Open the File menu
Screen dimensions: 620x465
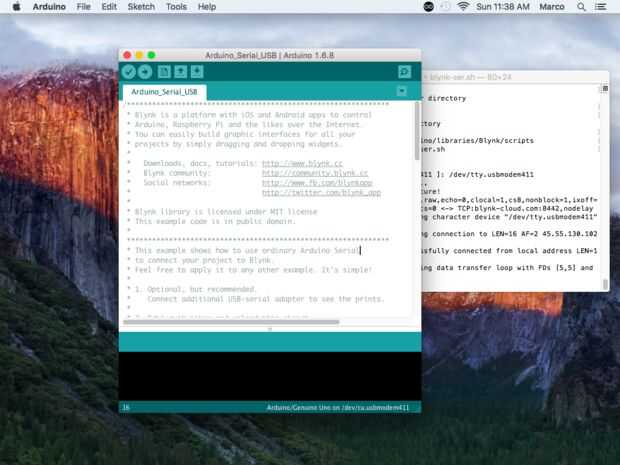pyautogui.click(x=83, y=7)
